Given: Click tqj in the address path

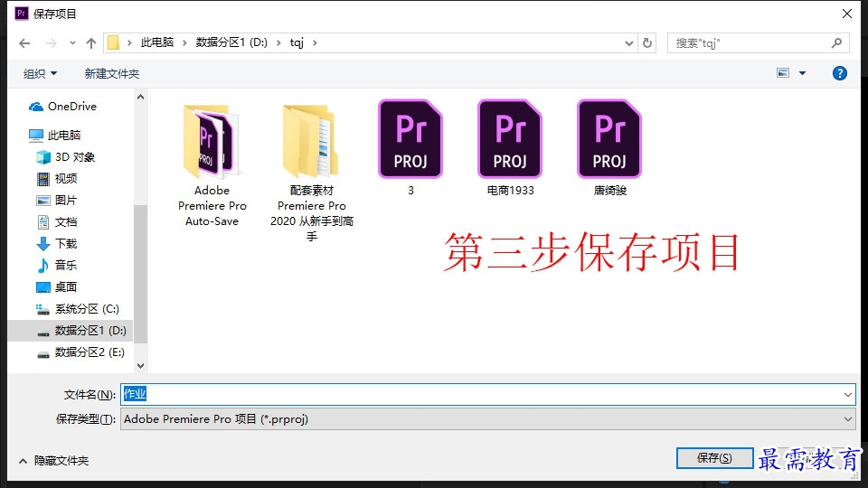Looking at the screenshot, I should tap(297, 42).
